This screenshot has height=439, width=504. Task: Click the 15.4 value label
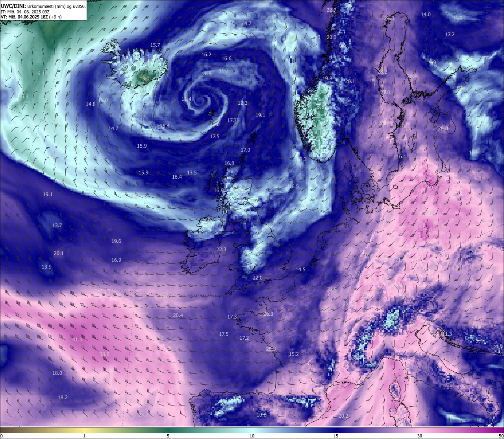click(x=165, y=126)
